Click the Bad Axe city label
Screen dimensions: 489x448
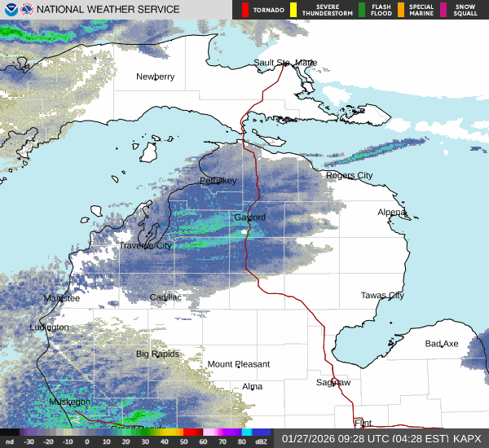[x=442, y=344]
